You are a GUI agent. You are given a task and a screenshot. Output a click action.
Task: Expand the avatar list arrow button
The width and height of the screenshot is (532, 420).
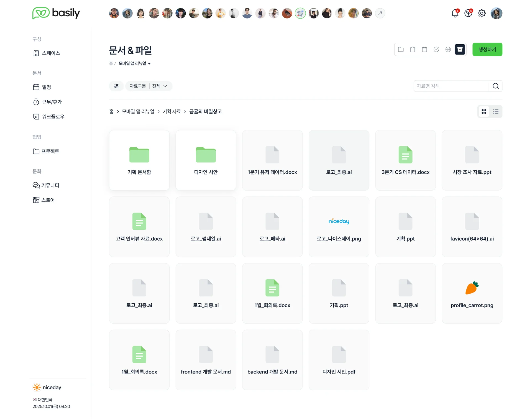pos(380,13)
